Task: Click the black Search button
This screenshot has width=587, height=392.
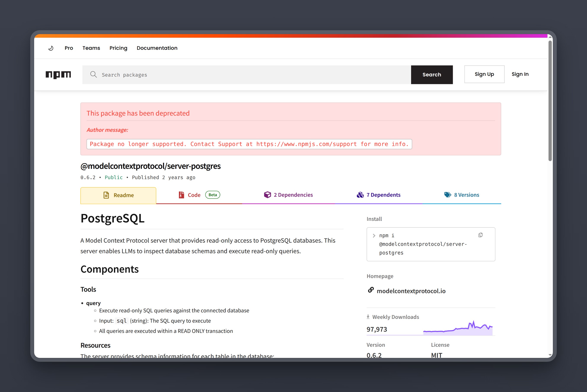Action: pyautogui.click(x=432, y=75)
